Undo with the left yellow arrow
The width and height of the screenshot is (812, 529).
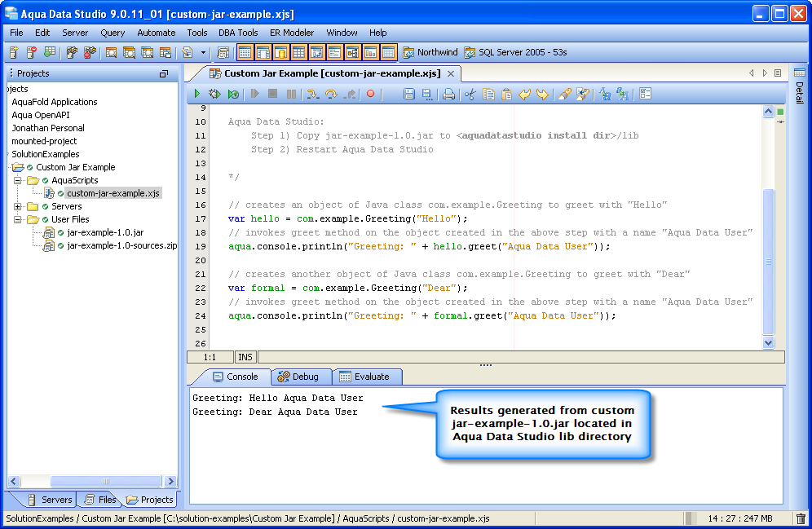click(524, 94)
